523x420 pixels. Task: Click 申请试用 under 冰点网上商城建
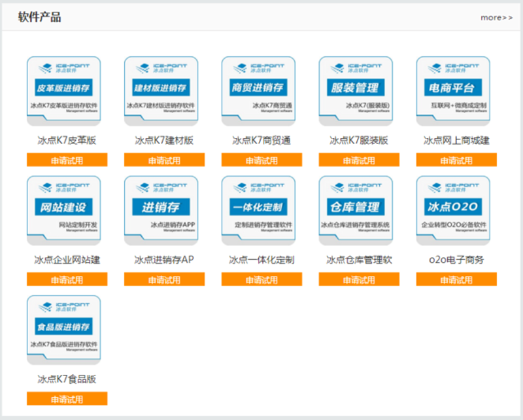pyautogui.click(x=456, y=160)
